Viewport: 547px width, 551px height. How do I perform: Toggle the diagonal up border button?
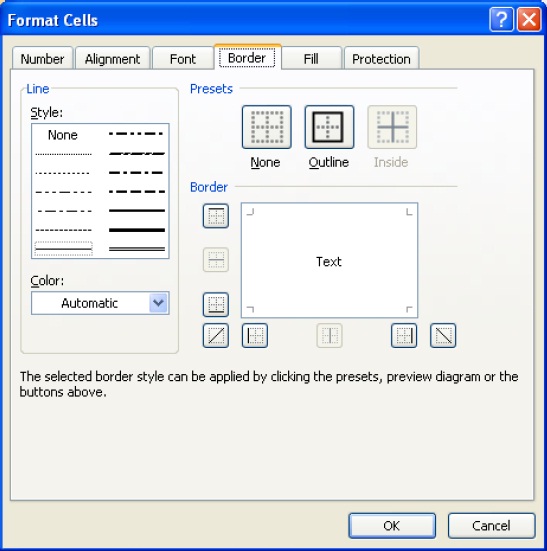click(216, 336)
